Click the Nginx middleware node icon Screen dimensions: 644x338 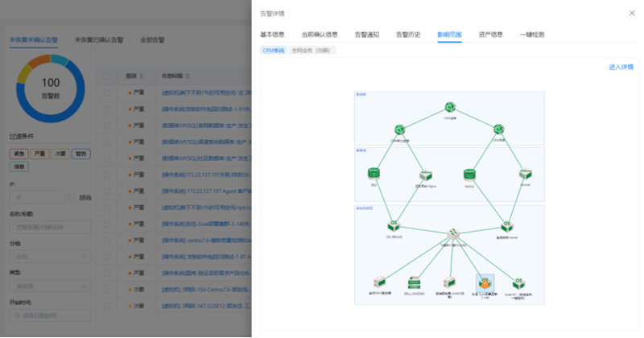(x=424, y=174)
